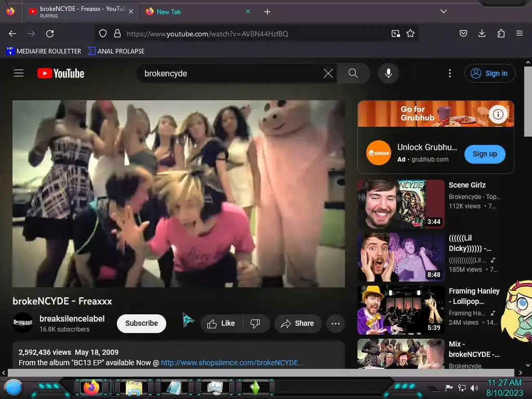Open the network tray icon
This screenshot has width=532, height=399.
(x=462, y=388)
